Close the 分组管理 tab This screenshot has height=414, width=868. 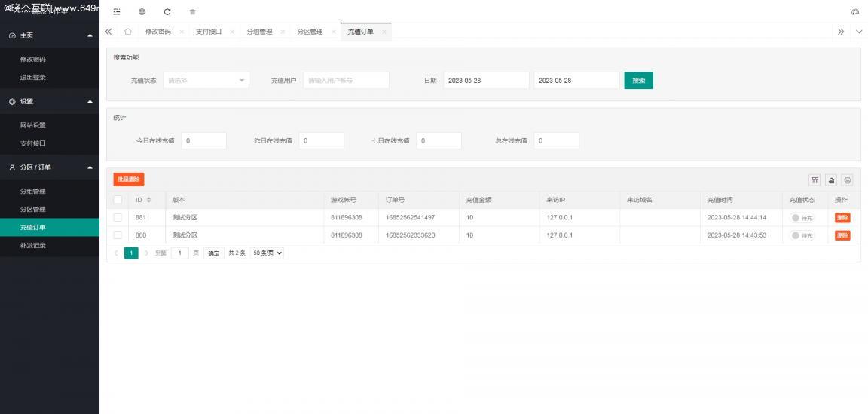283,32
